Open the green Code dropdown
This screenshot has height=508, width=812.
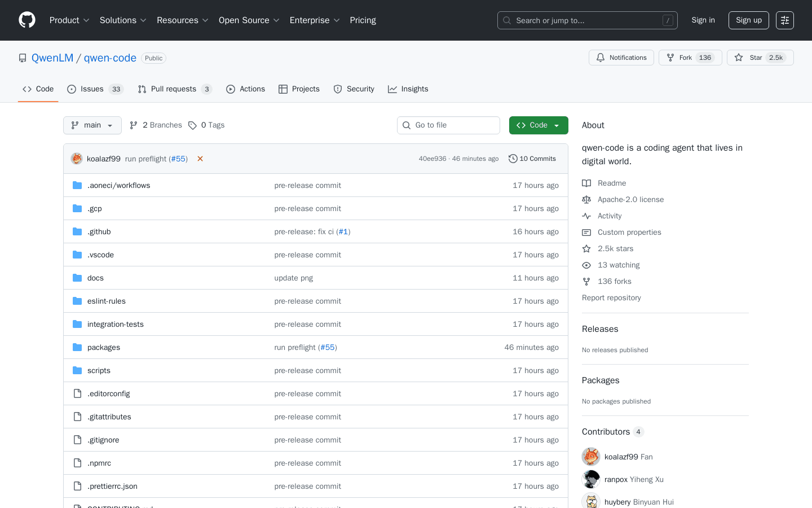click(x=539, y=125)
